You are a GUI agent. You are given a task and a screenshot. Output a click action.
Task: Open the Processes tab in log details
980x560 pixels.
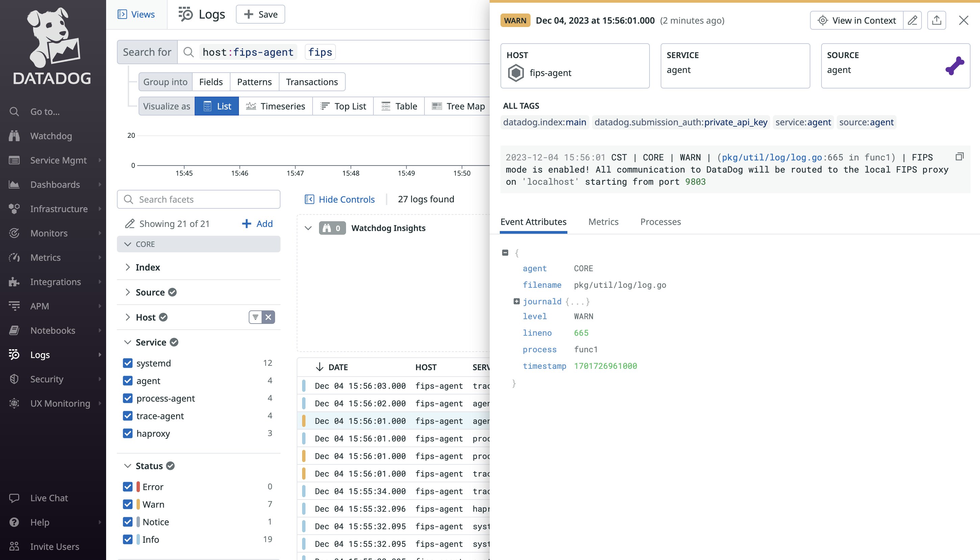[660, 222]
